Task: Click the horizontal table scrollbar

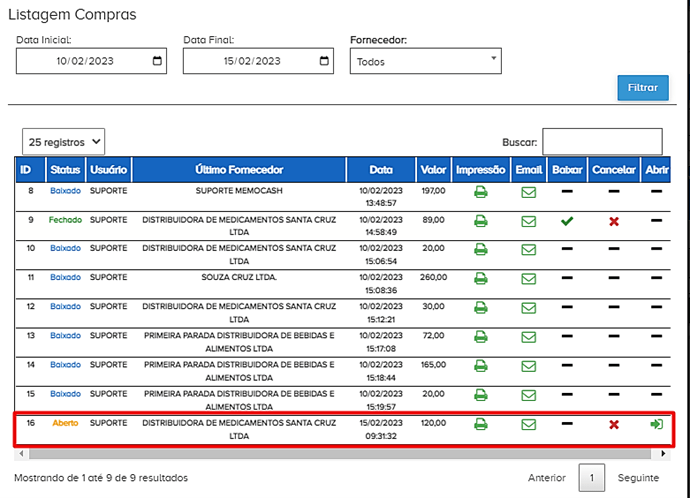Action: [x=300, y=453]
